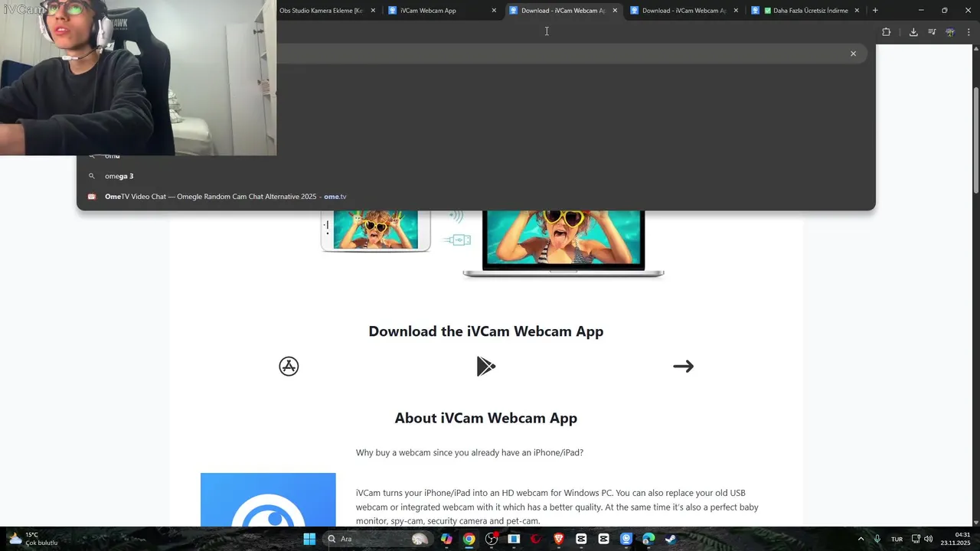Open Brave browser taskbar icon

click(x=559, y=539)
